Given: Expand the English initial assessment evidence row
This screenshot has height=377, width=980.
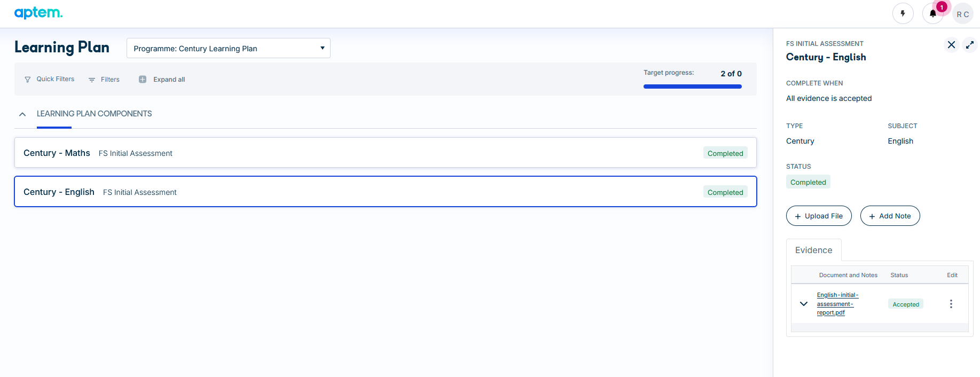Looking at the screenshot, I should 803,304.
